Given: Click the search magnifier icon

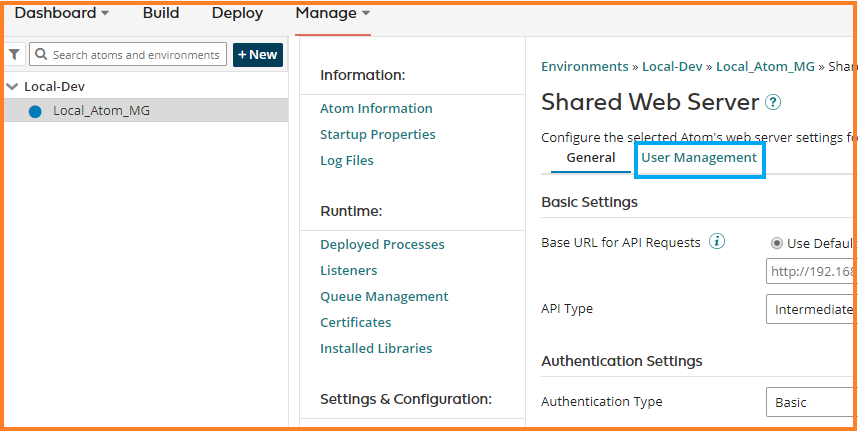Looking at the screenshot, I should coord(41,55).
